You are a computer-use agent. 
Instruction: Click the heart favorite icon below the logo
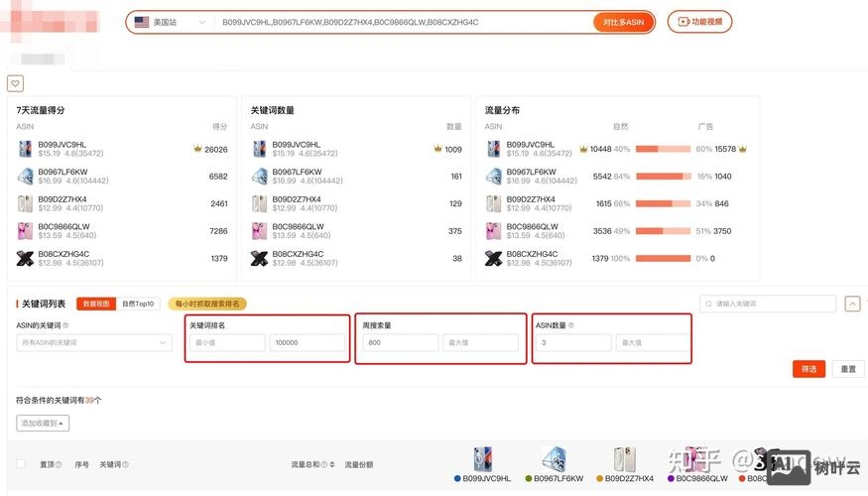pos(15,83)
